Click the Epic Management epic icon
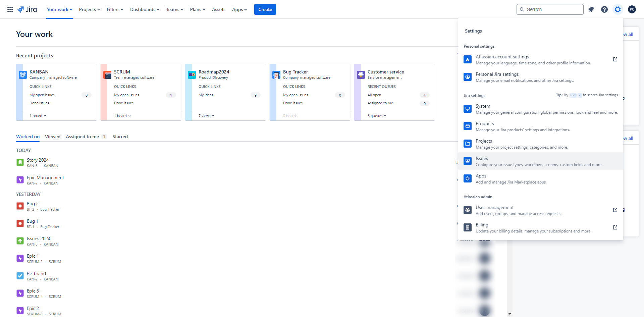 [x=20, y=180]
